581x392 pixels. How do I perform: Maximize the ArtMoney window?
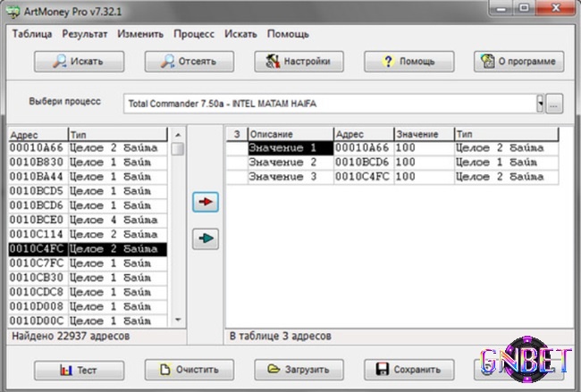[524, 8]
